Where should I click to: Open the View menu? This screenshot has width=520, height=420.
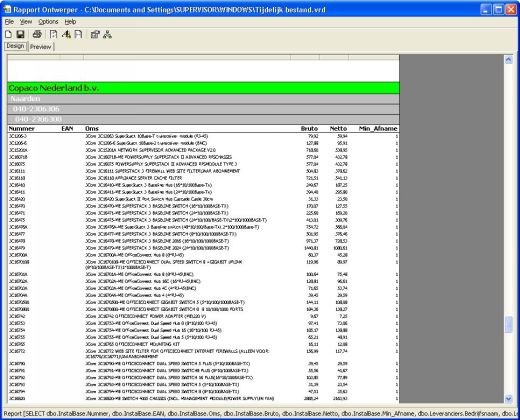coord(26,22)
